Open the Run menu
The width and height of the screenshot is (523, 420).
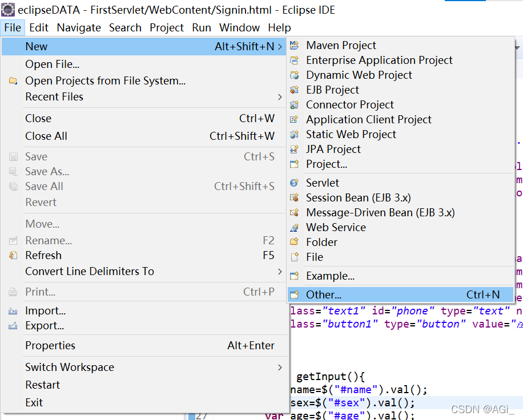pyautogui.click(x=202, y=27)
